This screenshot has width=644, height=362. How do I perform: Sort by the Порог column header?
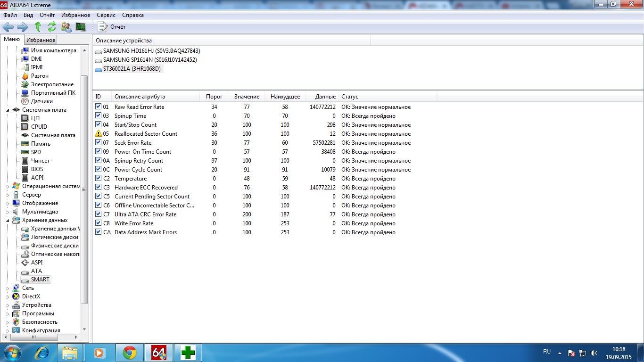[214, 97]
